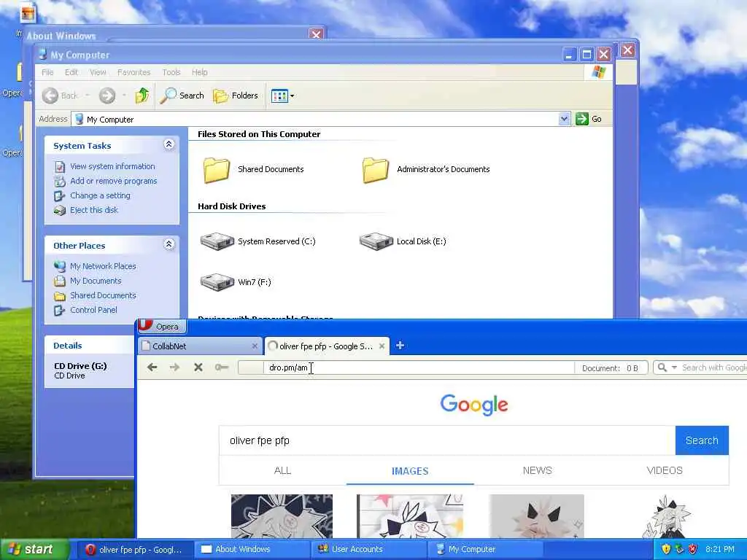
Task: Open the Help menu in My Computer
Action: 200,72
